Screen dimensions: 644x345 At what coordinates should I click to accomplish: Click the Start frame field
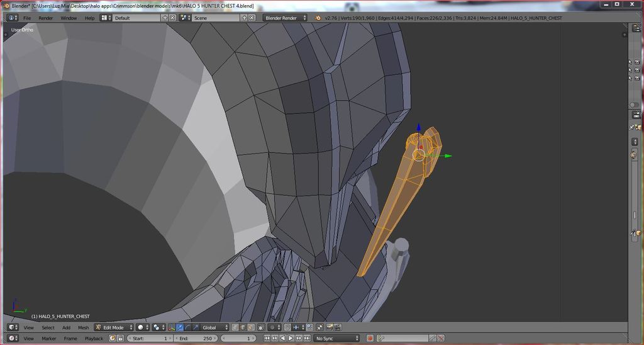click(x=150, y=338)
